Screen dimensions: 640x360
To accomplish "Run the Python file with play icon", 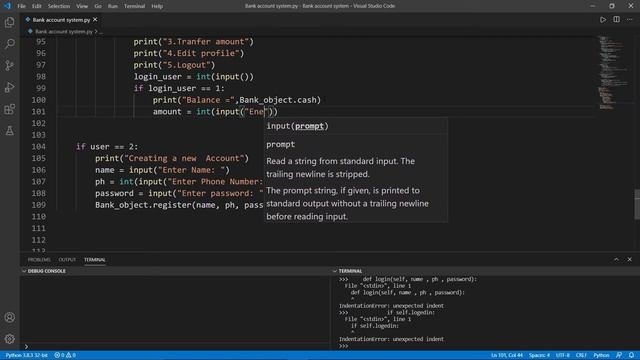I will tap(603, 20).
